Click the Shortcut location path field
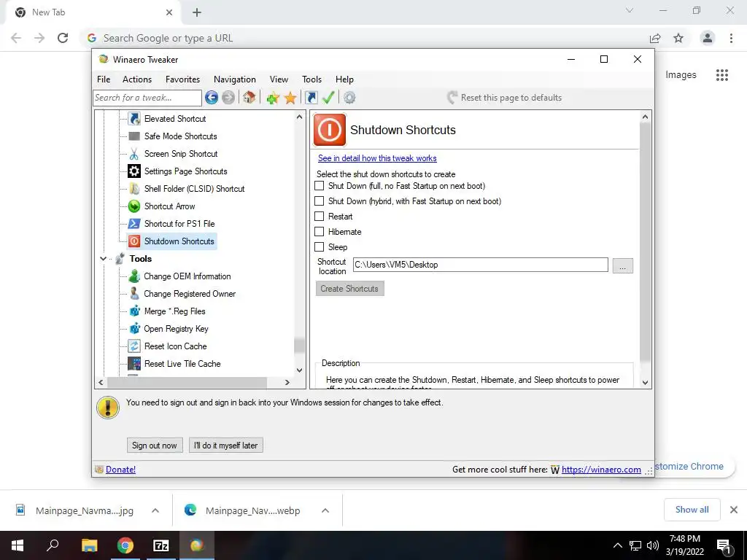 (x=480, y=265)
